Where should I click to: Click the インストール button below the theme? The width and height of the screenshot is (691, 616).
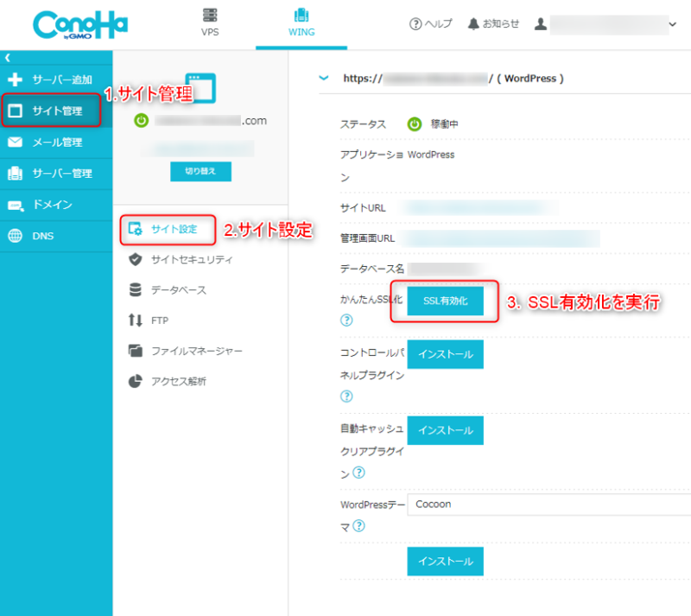445,562
